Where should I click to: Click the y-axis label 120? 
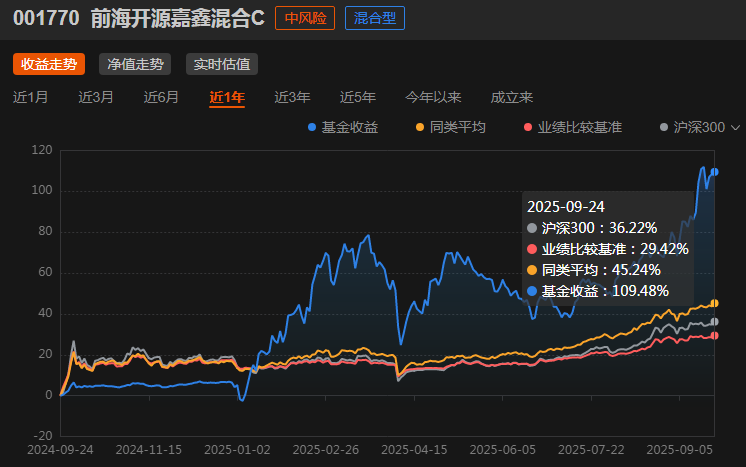42,150
